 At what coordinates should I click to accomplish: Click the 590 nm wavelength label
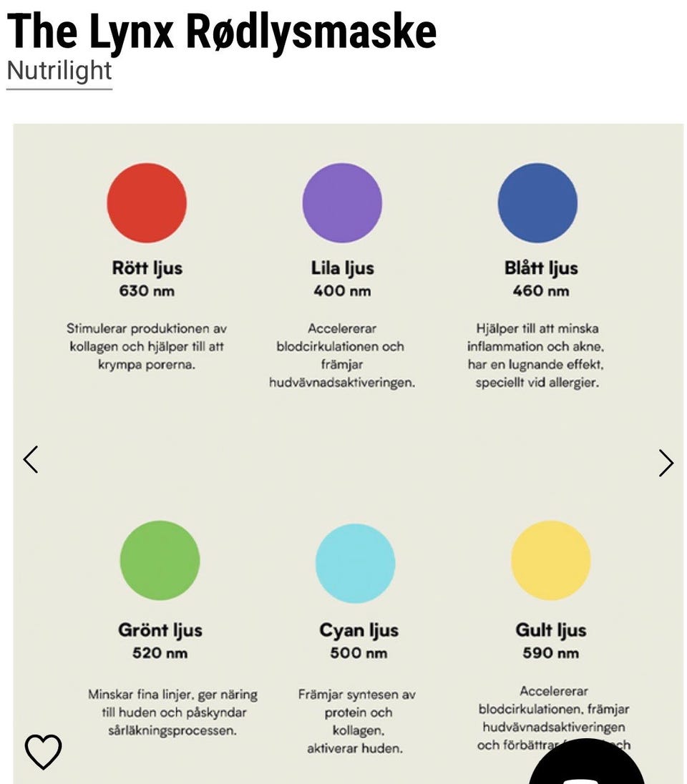550,653
